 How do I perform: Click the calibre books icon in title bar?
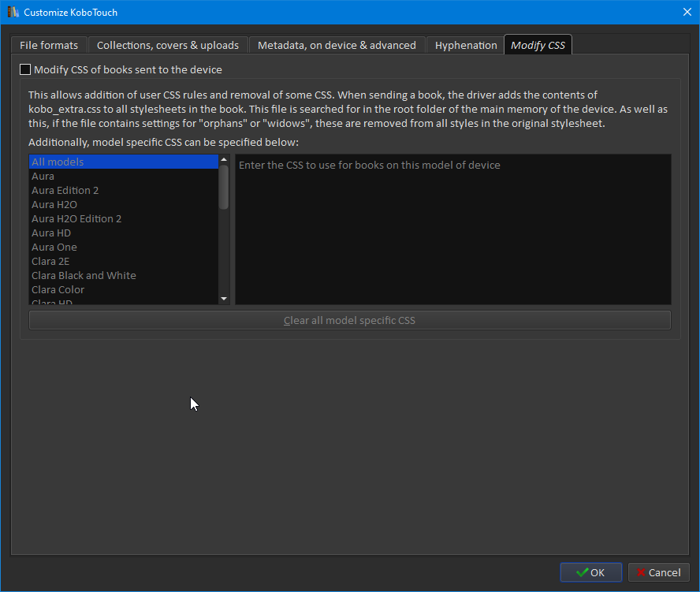(x=13, y=12)
